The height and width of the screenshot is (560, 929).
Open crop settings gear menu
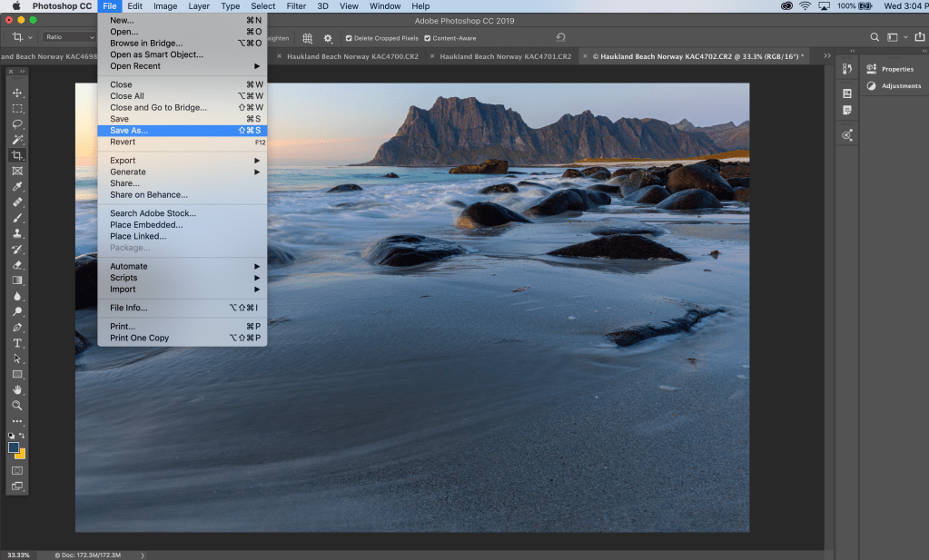pyautogui.click(x=328, y=38)
